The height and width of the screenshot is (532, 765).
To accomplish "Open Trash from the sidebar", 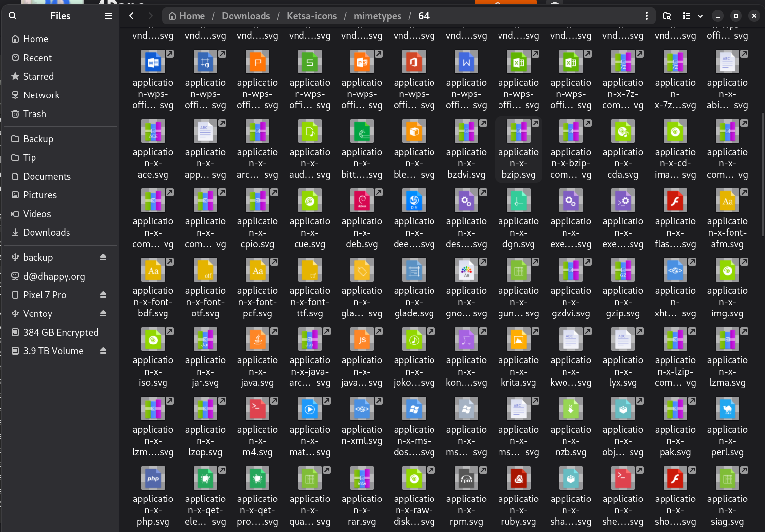I will point(34,114).
